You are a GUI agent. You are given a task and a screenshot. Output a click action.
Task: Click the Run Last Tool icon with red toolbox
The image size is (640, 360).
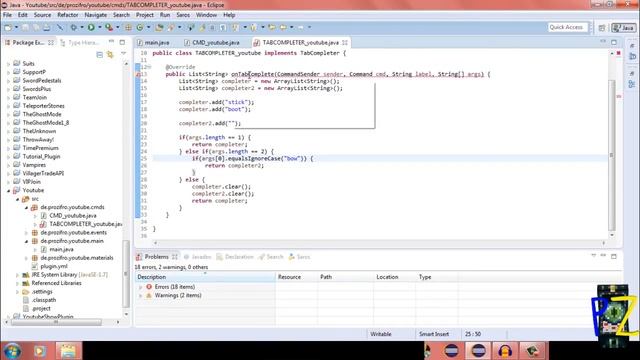(109, 27)
